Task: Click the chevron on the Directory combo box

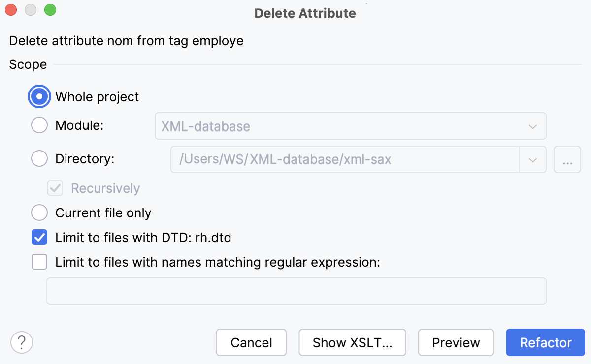Action: [532, 159]
